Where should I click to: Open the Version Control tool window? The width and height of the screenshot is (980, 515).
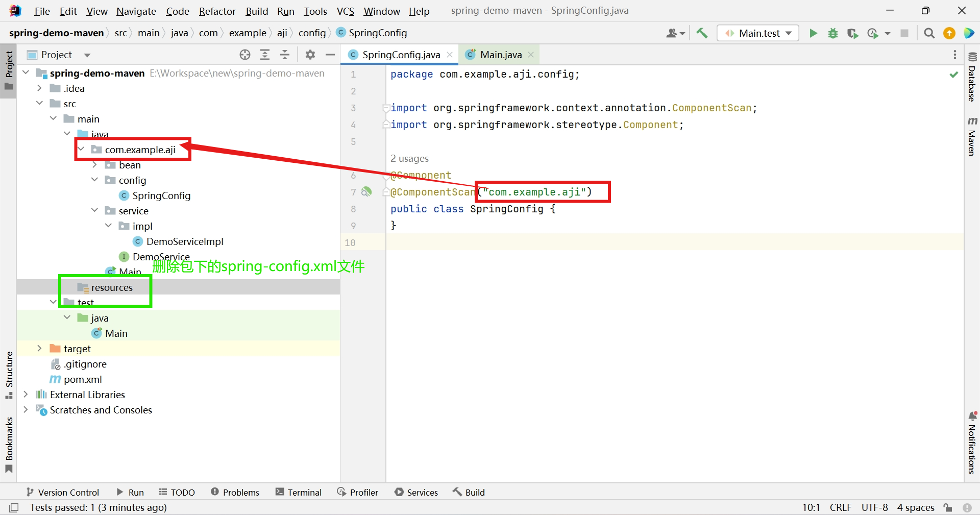(x=62, y=492)
